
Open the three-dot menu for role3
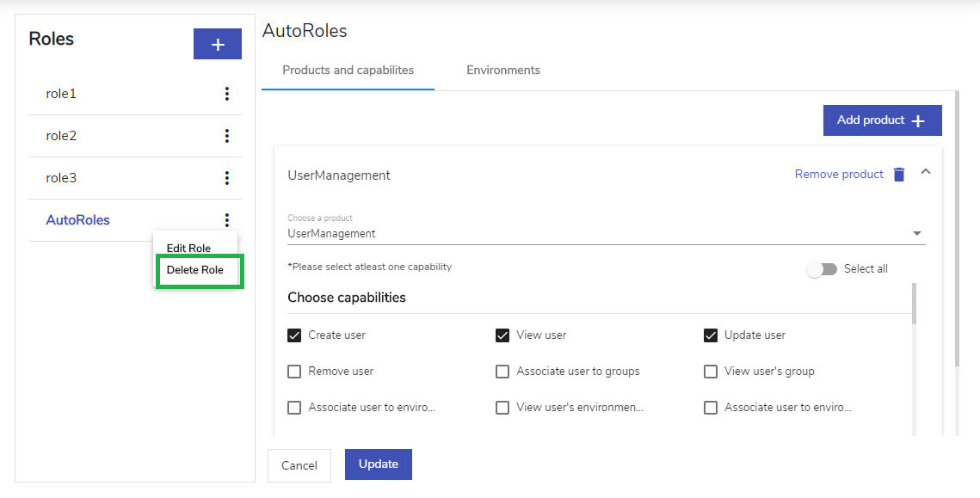[x=227, y=178]
